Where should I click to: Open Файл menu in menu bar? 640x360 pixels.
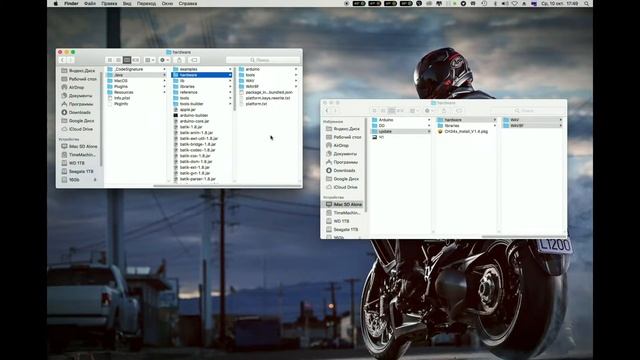(x=90, y=3)
